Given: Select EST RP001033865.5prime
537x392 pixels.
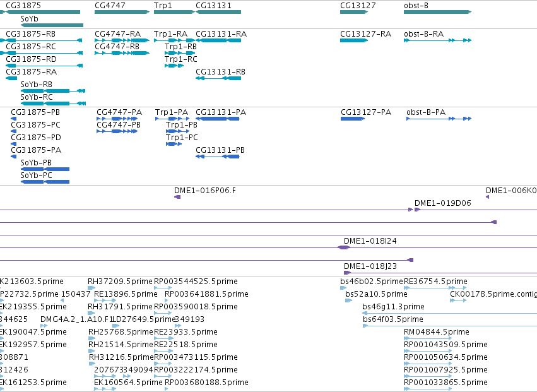Looking at the screenshot, I should click(x=428, y=389).
